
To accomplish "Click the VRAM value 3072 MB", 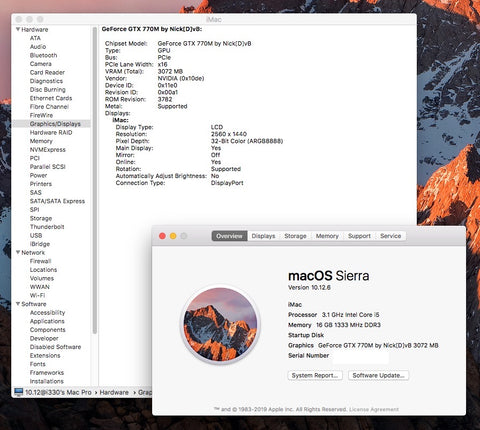I will coord(170,71).
